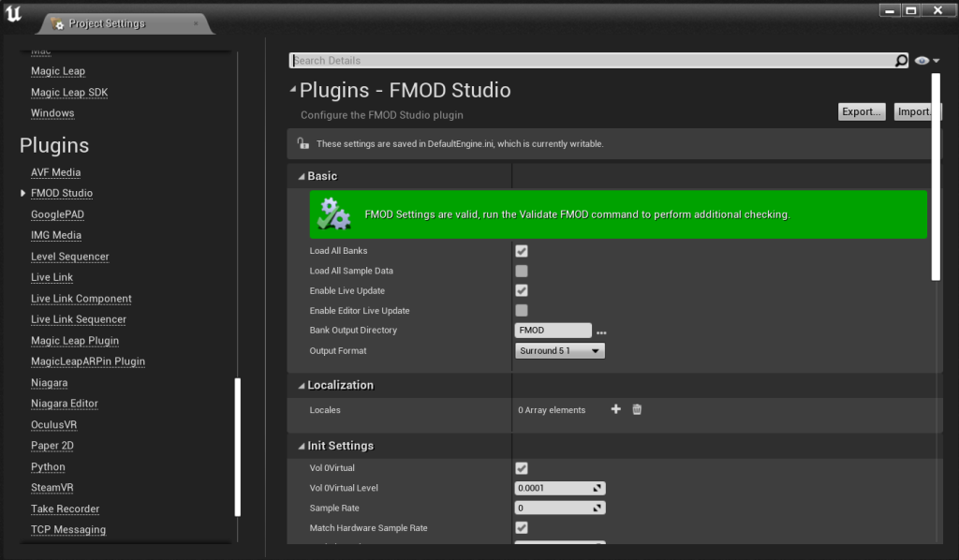959x560 pixels.
Task: Disable Enable Live Update checkbox
Action: tap(522, 290)
